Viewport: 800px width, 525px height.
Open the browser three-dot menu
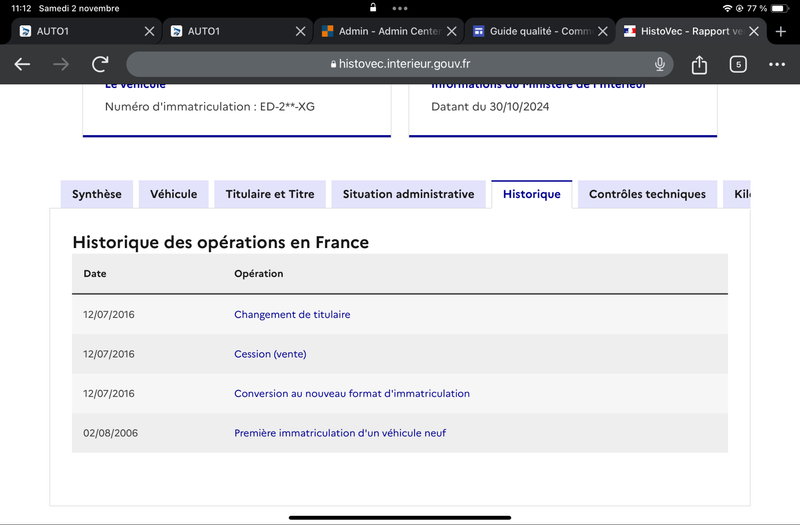tap(777, 64)
